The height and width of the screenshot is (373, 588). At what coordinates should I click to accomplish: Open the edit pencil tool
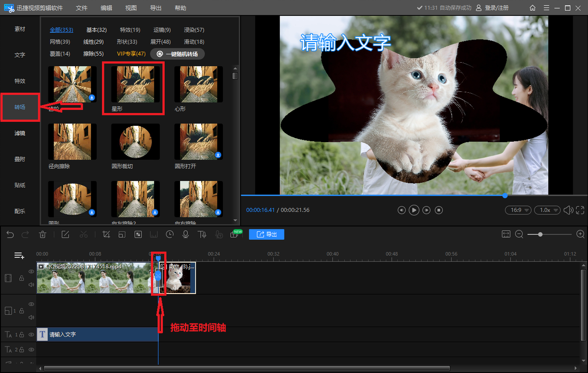pos(65,234)
